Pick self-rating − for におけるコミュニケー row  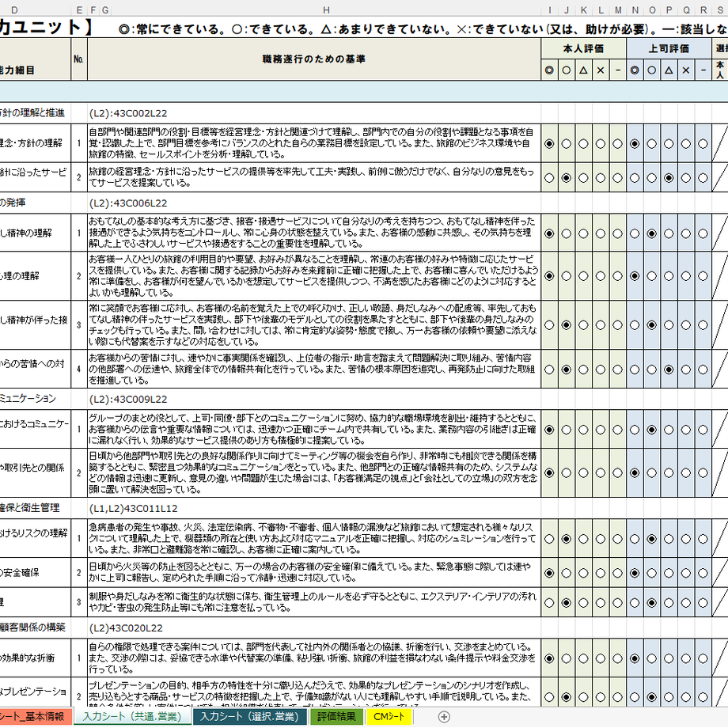pos(618,430)
